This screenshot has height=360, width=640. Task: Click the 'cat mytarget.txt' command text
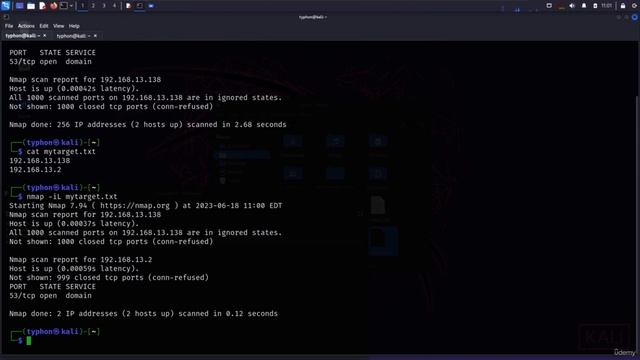point(61,151)
